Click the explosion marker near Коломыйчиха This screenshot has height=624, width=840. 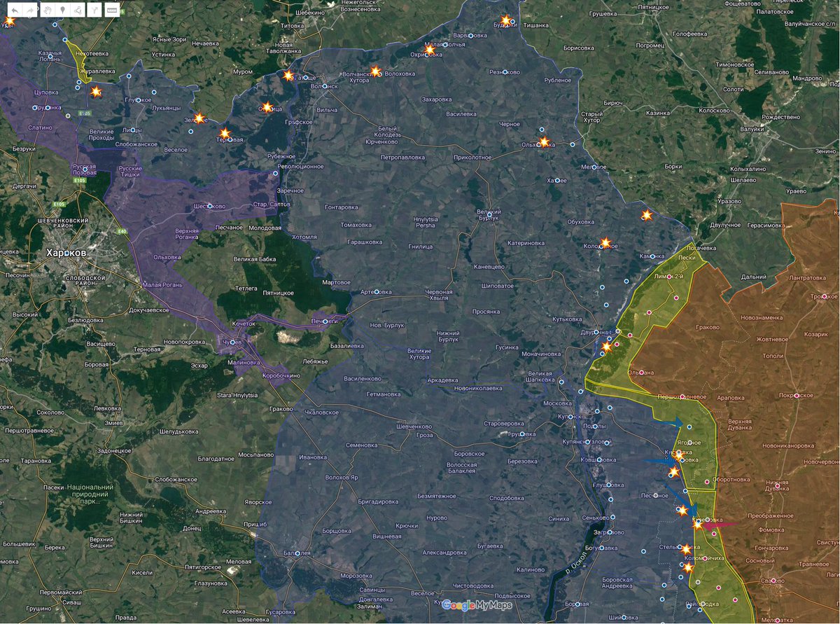(688, 567)
